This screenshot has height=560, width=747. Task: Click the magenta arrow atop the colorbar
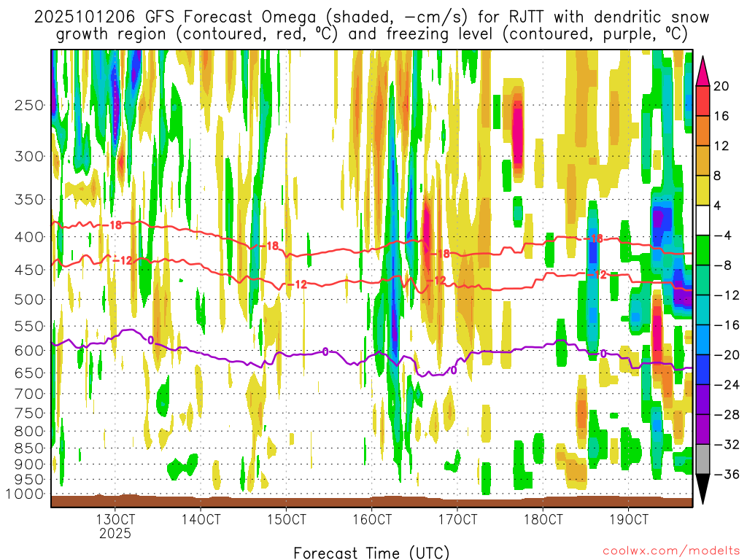[704, 69]
